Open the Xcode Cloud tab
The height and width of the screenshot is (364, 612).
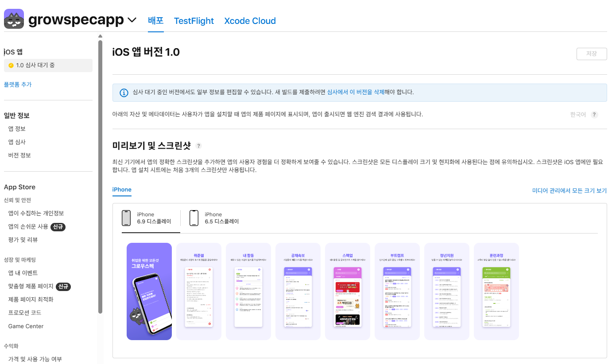pyautogui.click(x=250, y=21)
